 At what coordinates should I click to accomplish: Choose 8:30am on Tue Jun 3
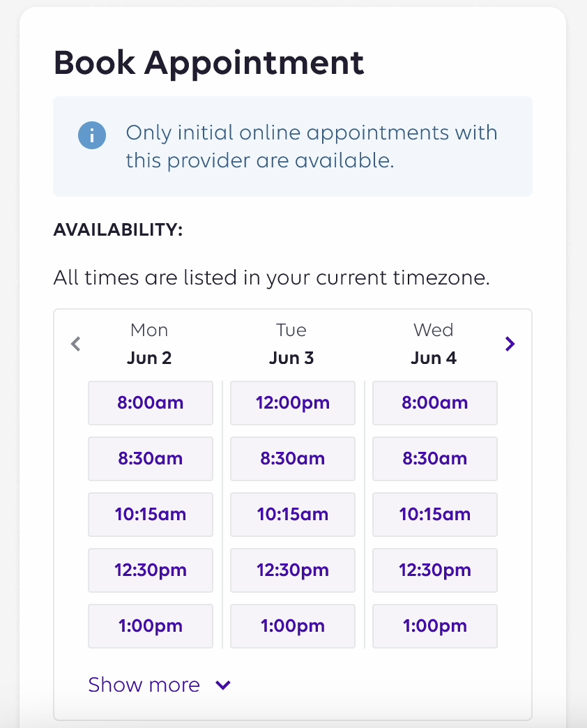tap(293, 459)
